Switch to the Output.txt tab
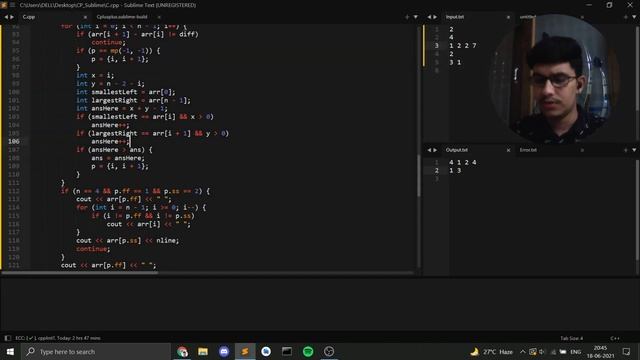 [456, 150]
